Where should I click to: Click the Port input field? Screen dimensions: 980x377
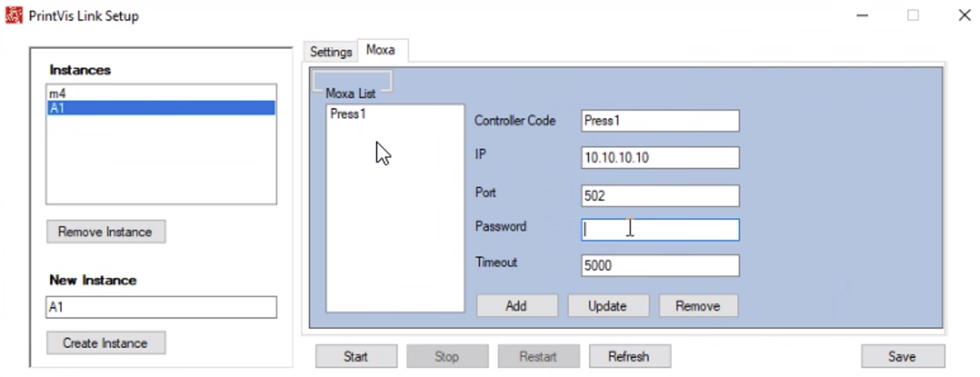click(660, 196)
